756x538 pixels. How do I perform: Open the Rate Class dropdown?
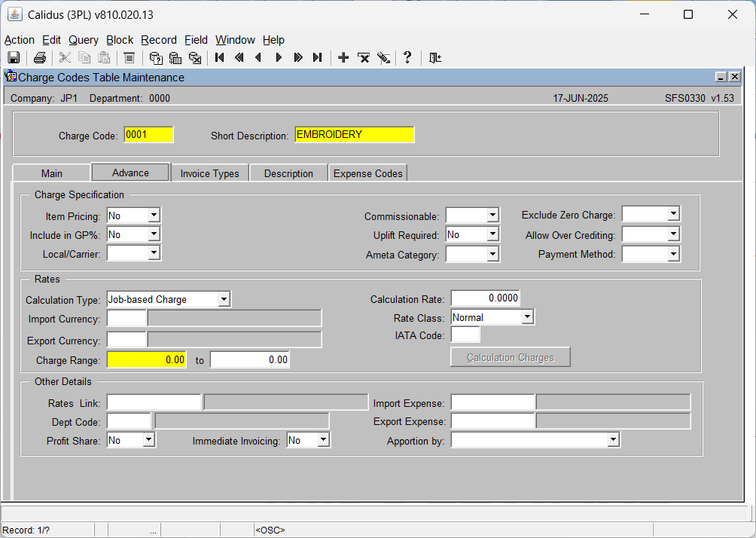[x=527, y=317]
